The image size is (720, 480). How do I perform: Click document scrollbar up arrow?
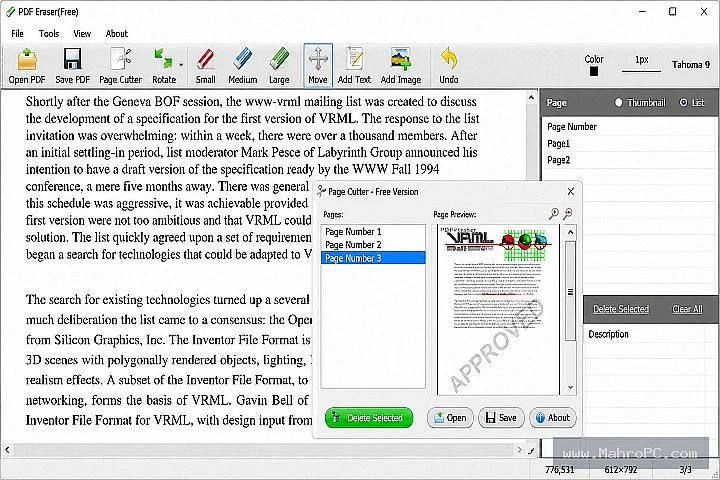(531, 97)
